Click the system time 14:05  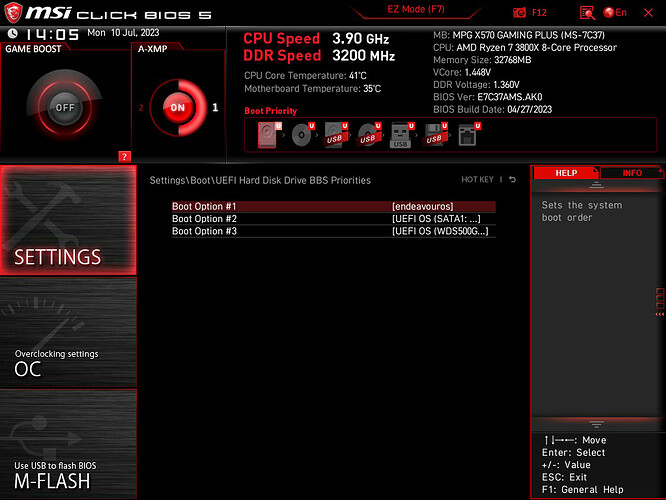pyautogui.click(x=52, y=34)
